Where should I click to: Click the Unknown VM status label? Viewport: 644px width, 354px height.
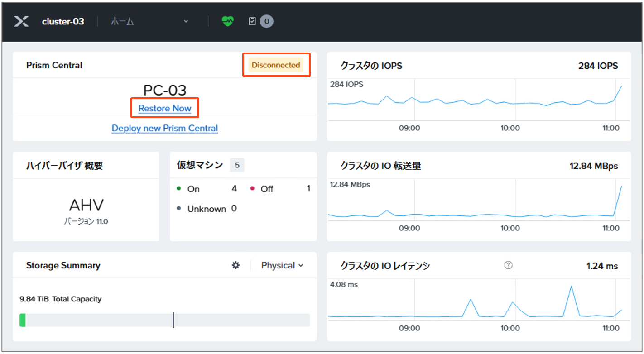pos(207,209)
